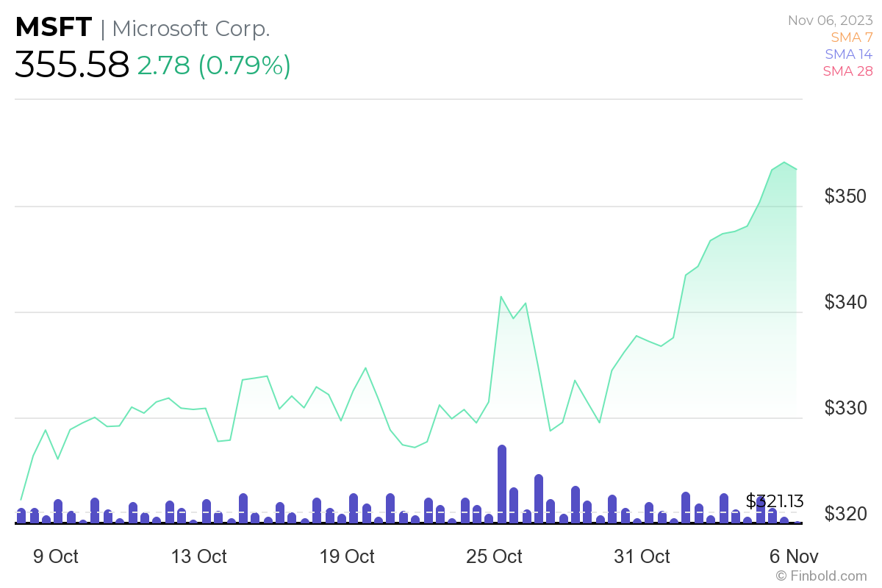The image size is (882, 588).
Task: Select the Nov 06, 2023 date label
Action: pos(830,20)
